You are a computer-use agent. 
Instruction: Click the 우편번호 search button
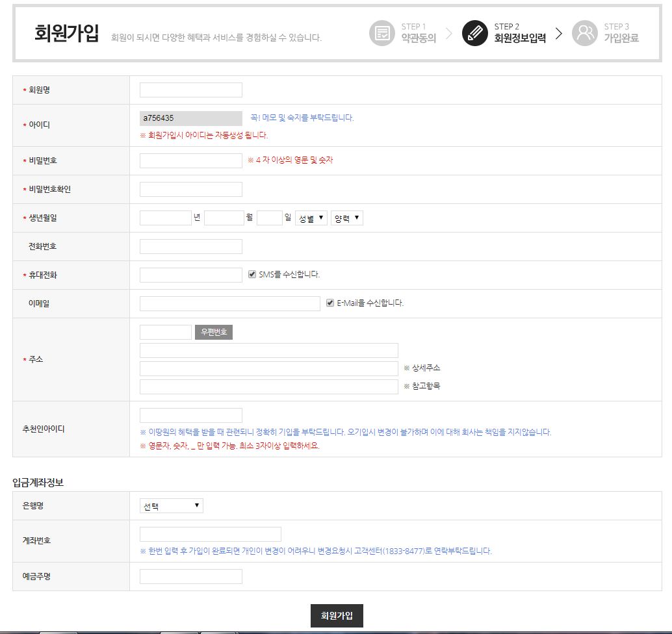click(x=214, y=332)
